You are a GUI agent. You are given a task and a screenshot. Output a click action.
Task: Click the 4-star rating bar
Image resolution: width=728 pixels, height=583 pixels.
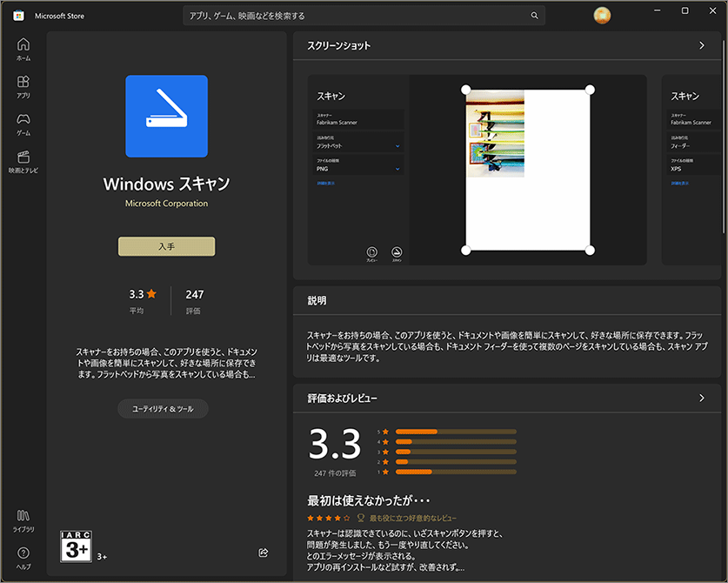tap(456, 442)
